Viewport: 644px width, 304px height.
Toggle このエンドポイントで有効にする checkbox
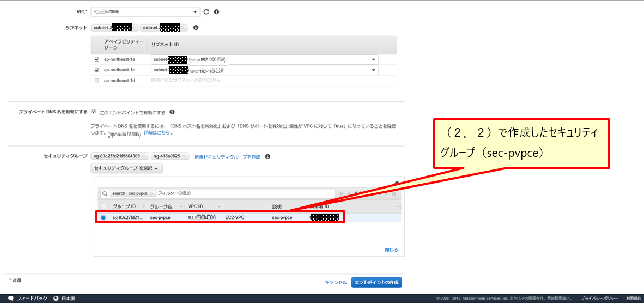tap(94, 112)
